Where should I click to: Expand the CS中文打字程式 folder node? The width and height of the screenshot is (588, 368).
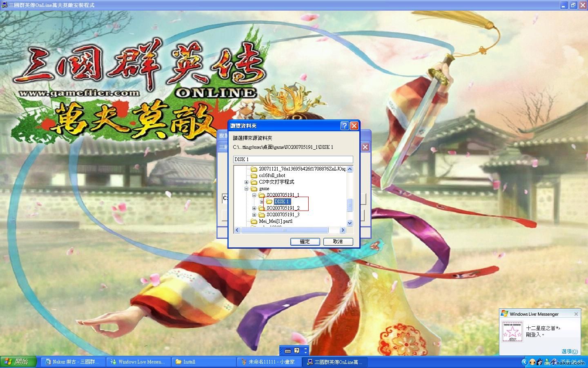246,182
